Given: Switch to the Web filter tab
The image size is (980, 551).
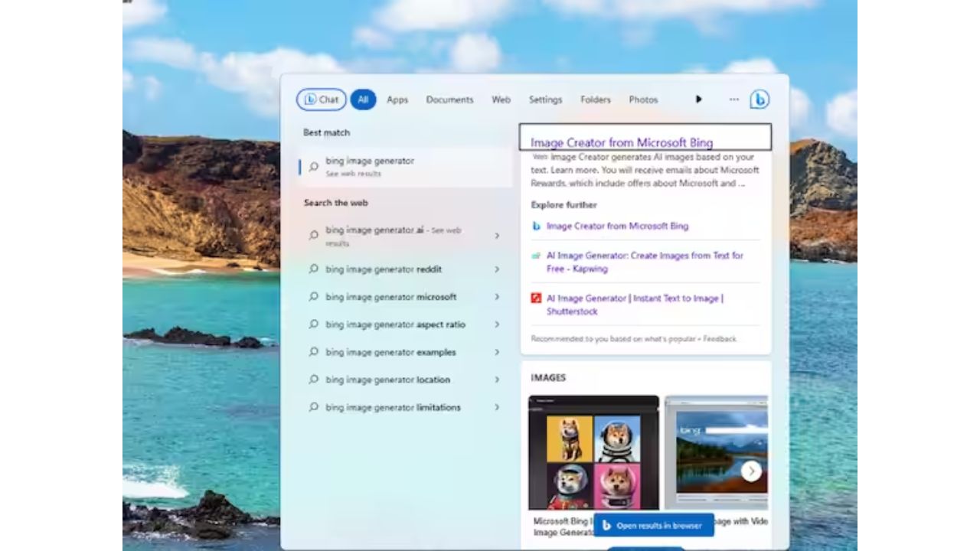Looking at the screenshot, I should [x=501, y=99].
